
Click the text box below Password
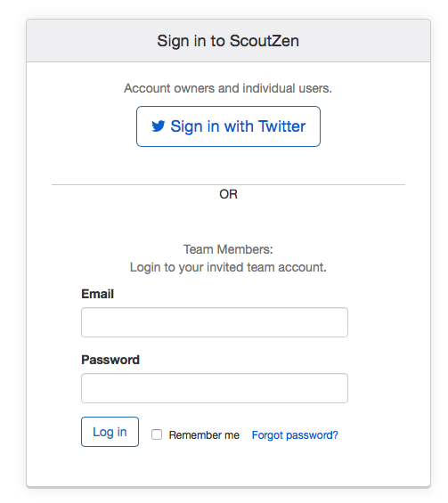215,388
